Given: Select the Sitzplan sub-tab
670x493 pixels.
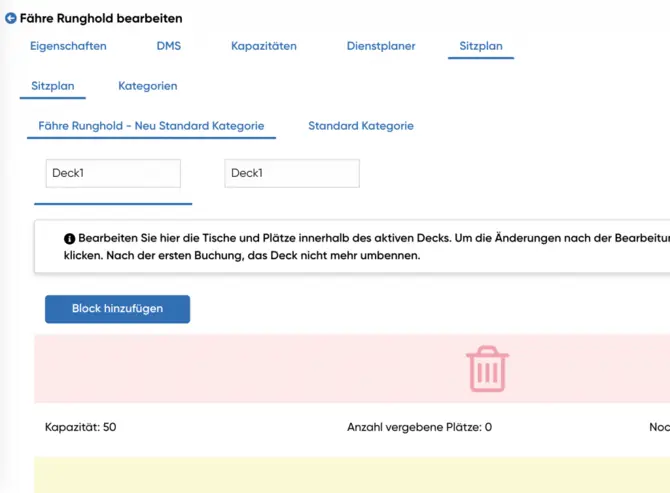Looking at the screenshot, I should click(x=52, y=86).
